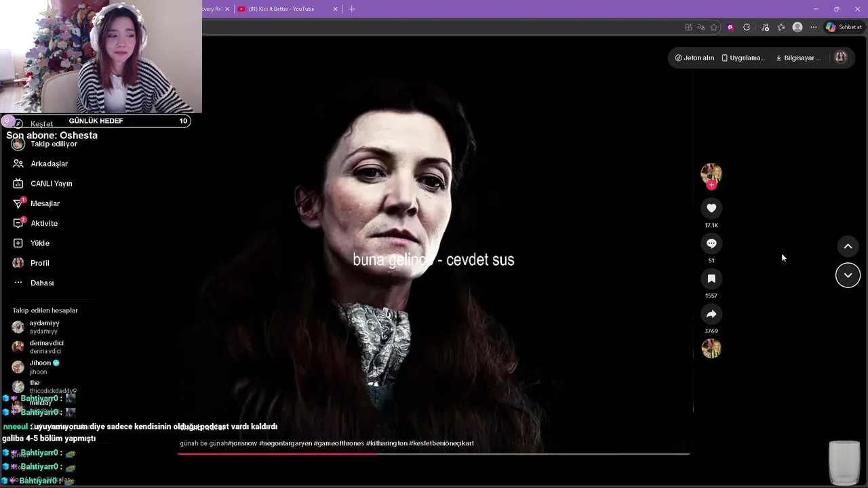Screen dimensions: 868x488
Task: Click Bilgisayar download button
Action: click(798, 58)
